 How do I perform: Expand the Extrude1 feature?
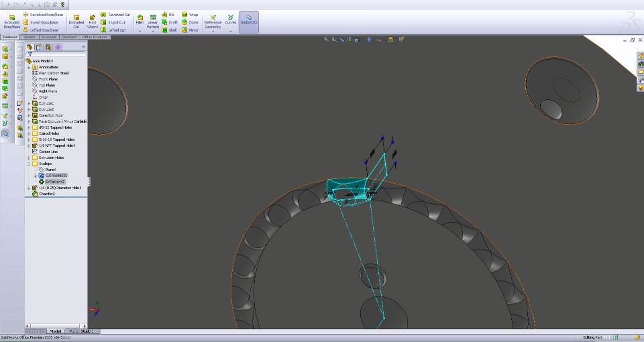point(29,103)
